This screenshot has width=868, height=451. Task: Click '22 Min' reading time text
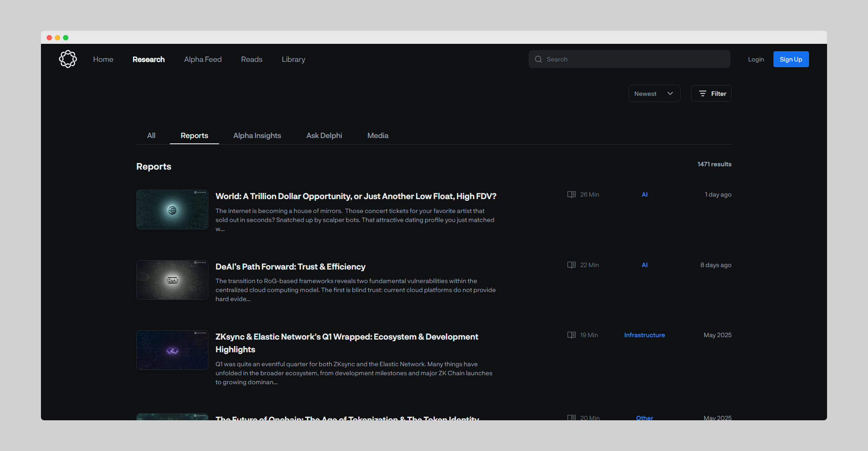tap(590, 265)
